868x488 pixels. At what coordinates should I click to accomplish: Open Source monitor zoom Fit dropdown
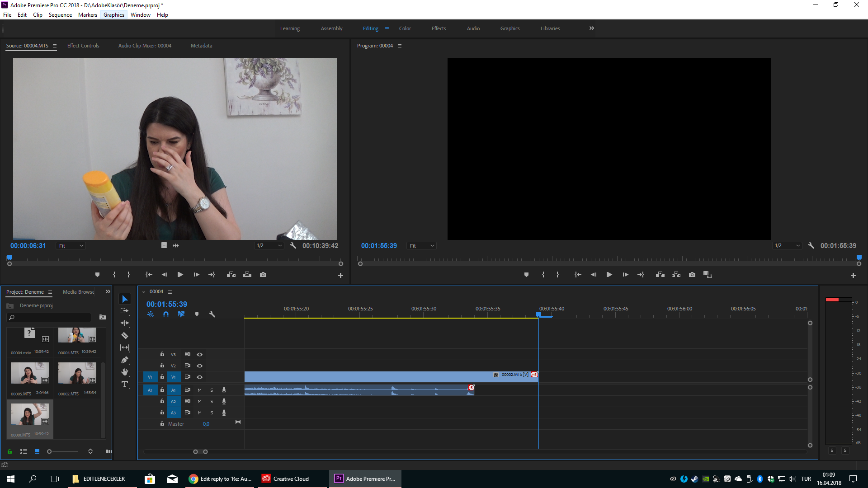click(x=71, y=246)
